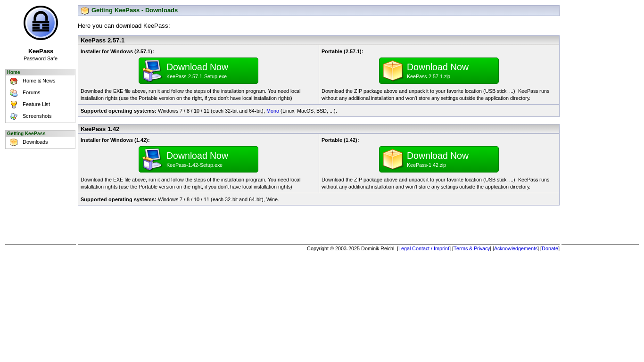644x362 pixels.
Task: View the Screenshots page
Action: click(x=37, y=116)
